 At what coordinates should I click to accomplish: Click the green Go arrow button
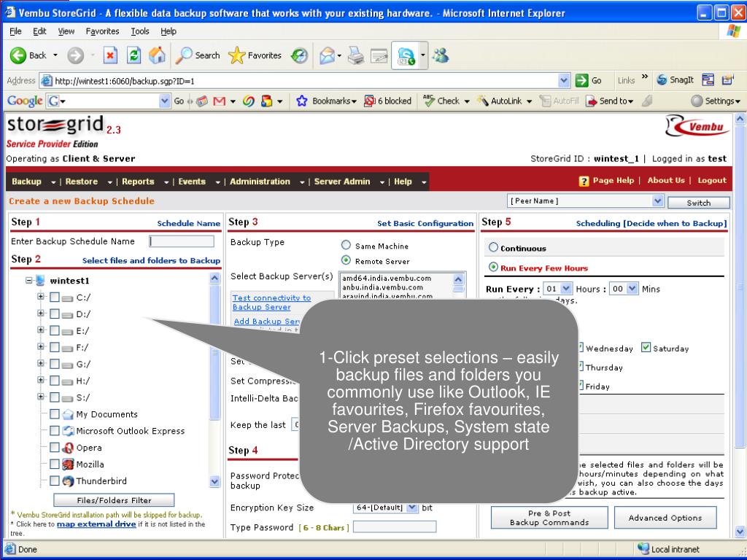(581, 80)
